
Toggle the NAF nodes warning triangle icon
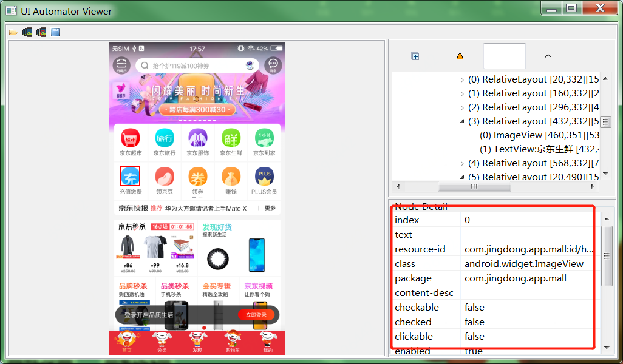460,56
